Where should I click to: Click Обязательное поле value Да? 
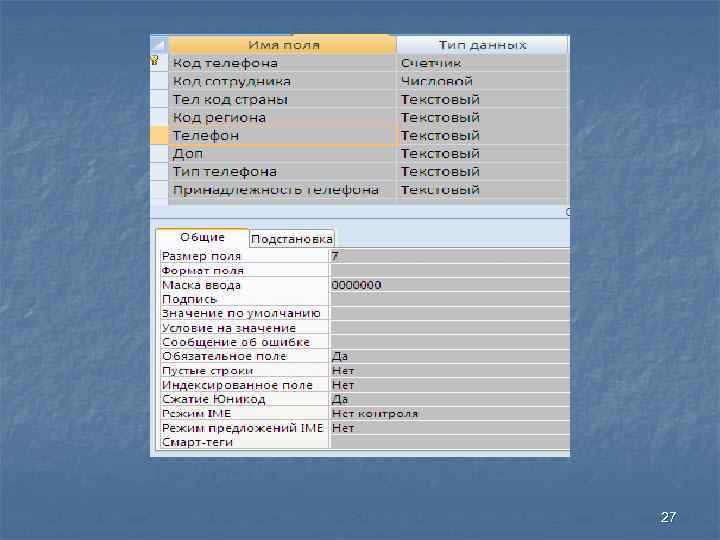450,356
